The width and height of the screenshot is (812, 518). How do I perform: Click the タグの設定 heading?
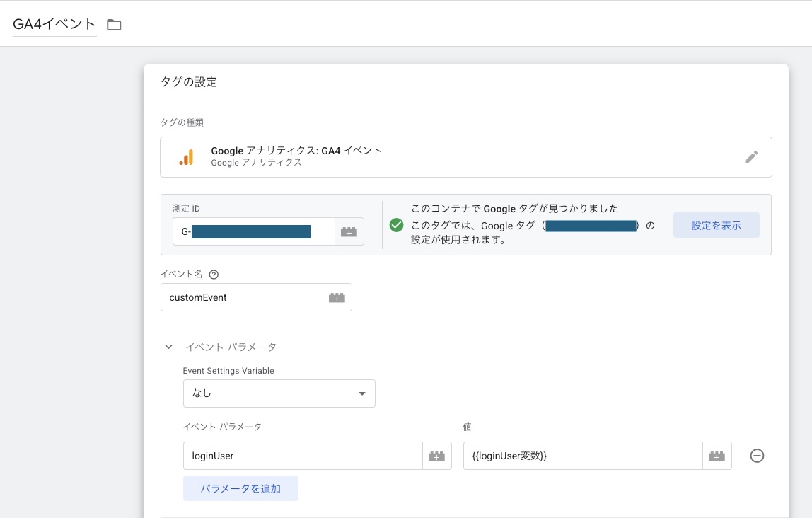click(189, 82)
